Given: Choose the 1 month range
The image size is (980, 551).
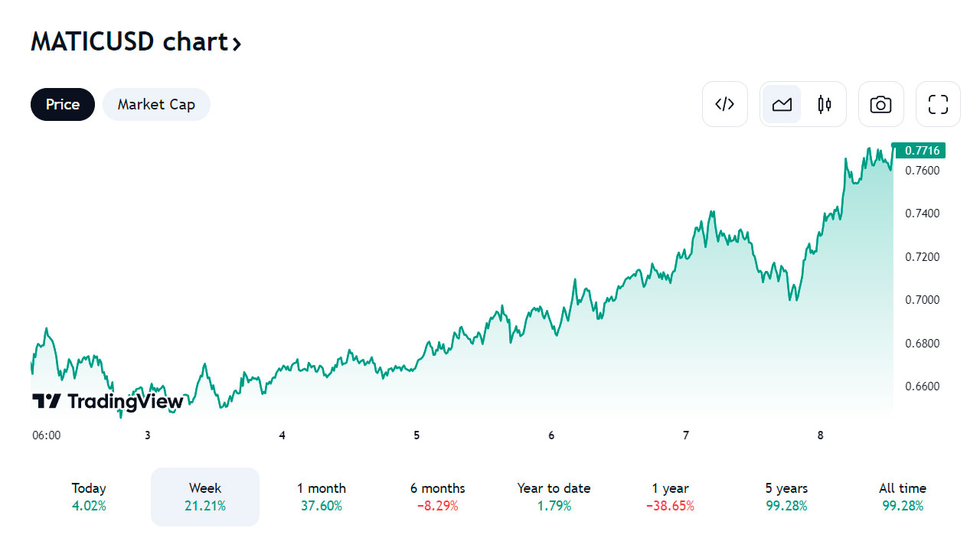Looking at the screenshot, I should (322, 497).
